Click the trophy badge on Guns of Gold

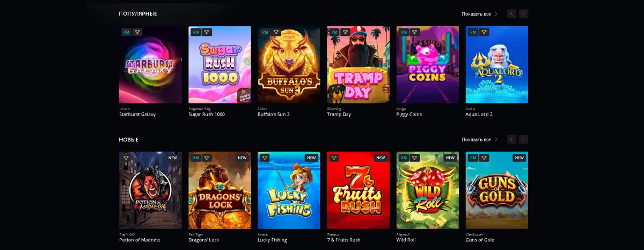[484, 158]
